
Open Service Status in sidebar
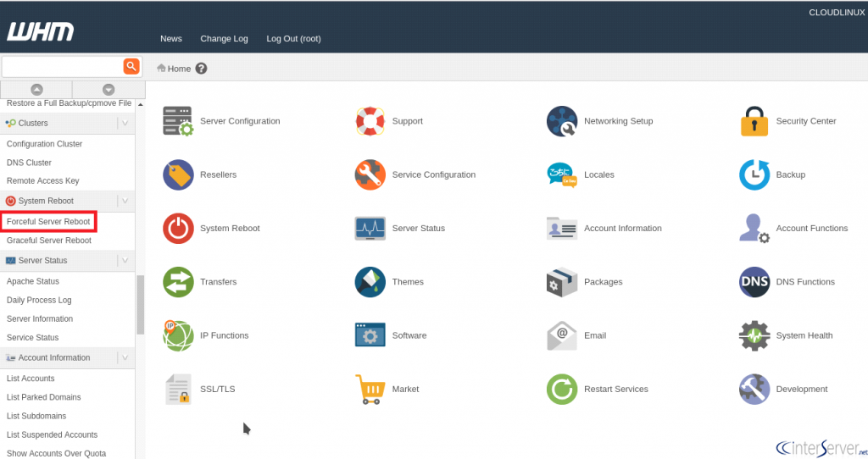coord(33,338)
